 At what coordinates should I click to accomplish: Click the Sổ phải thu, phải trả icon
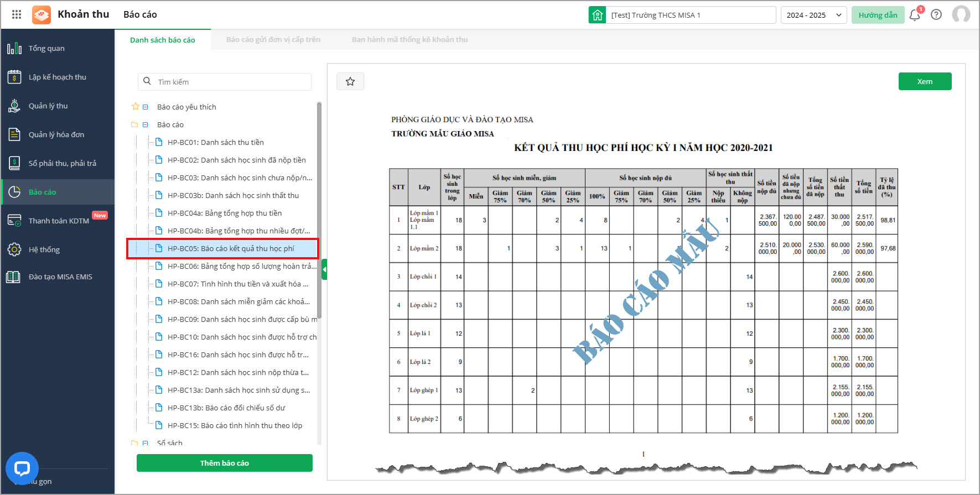(14, 163)
